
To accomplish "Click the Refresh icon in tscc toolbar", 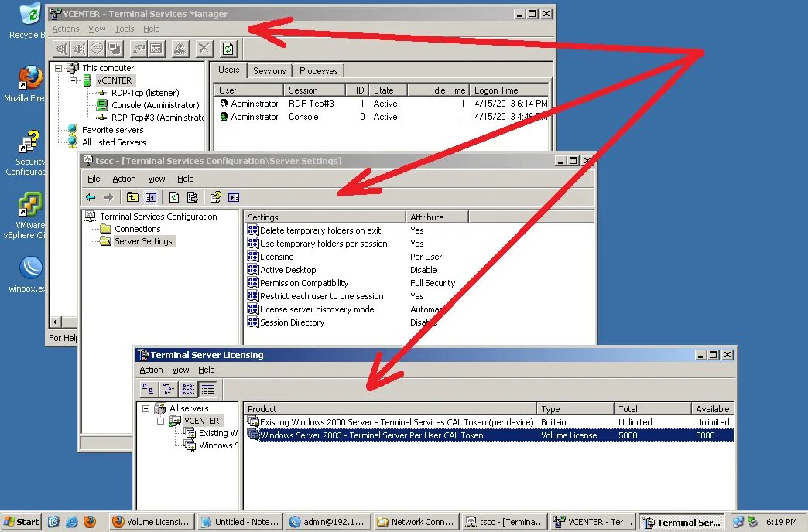I will point(174,196).
